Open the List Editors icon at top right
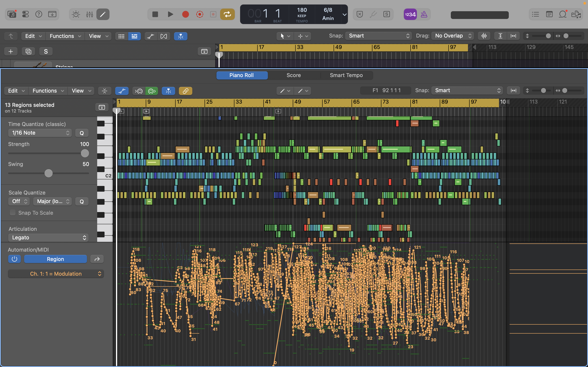Image resolution: width=588 pixels, height=367 pixels. click(x=535, y=14)
